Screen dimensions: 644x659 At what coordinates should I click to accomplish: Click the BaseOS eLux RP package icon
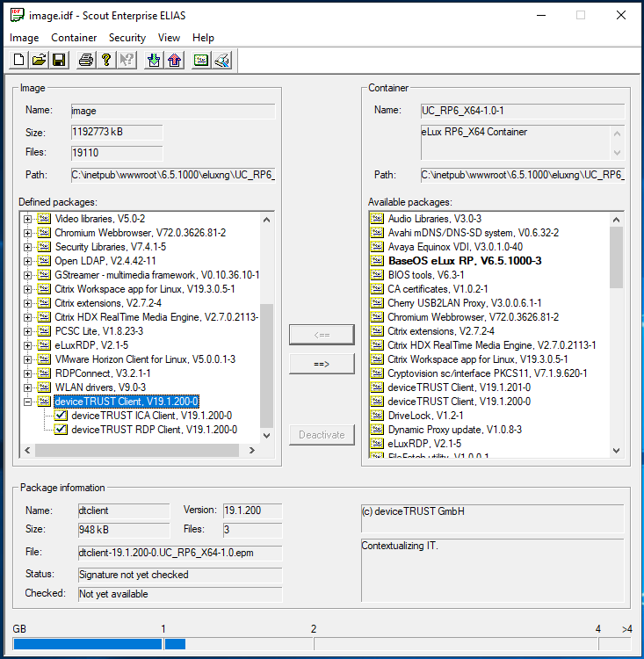pyautogui.click(x=377, y=261)
